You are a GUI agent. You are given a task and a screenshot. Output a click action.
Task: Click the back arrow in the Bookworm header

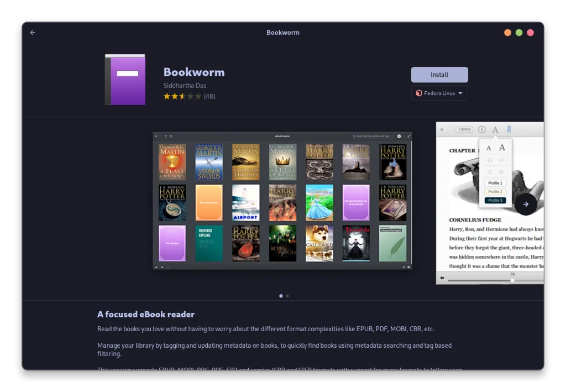pos(32,32)
